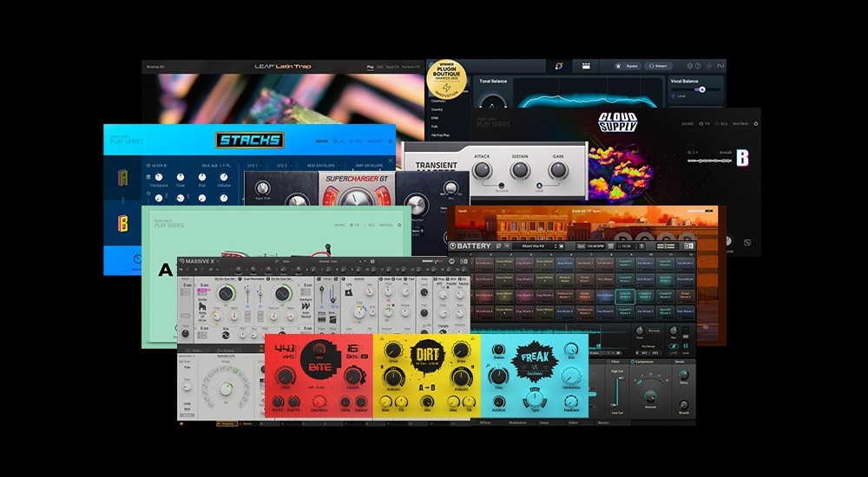Click the Transient Master Attack knob
Viewport: 868px width, 477px height.
click(482, 170)
